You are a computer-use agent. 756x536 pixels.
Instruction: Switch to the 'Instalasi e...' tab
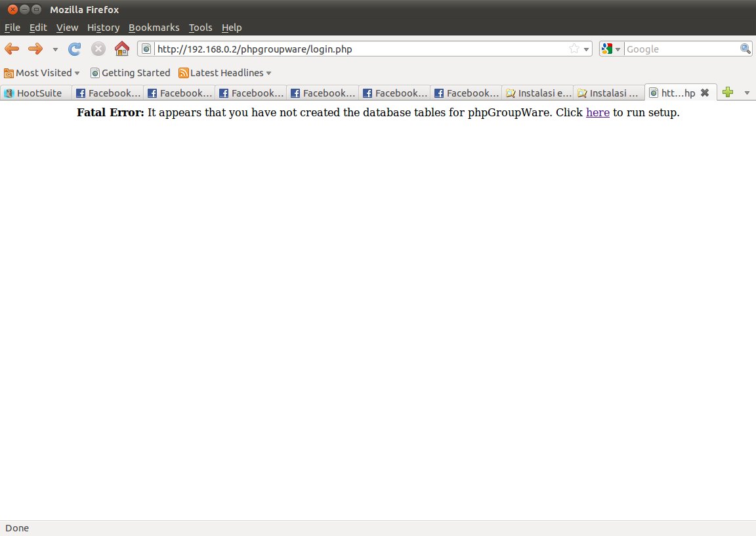[537, 93]
